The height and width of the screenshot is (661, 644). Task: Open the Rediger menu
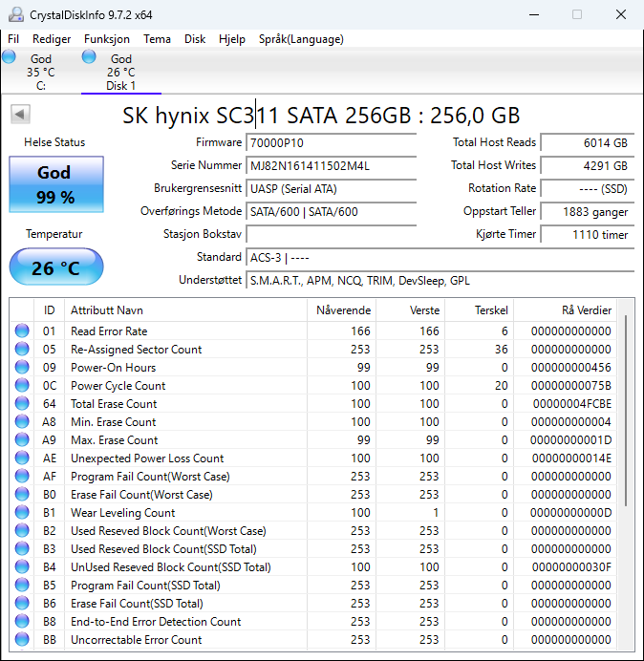coord(52,39)
